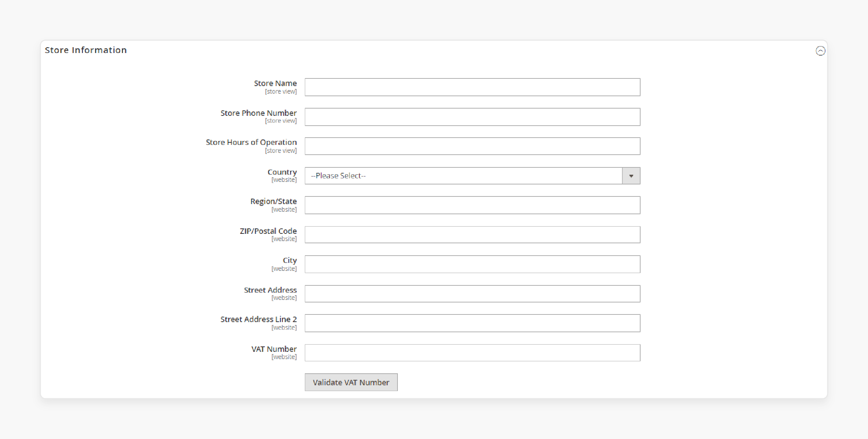Click into the ZIP/Postal Code field
Screen dimensions: 868x439
(x=472, y=235)
